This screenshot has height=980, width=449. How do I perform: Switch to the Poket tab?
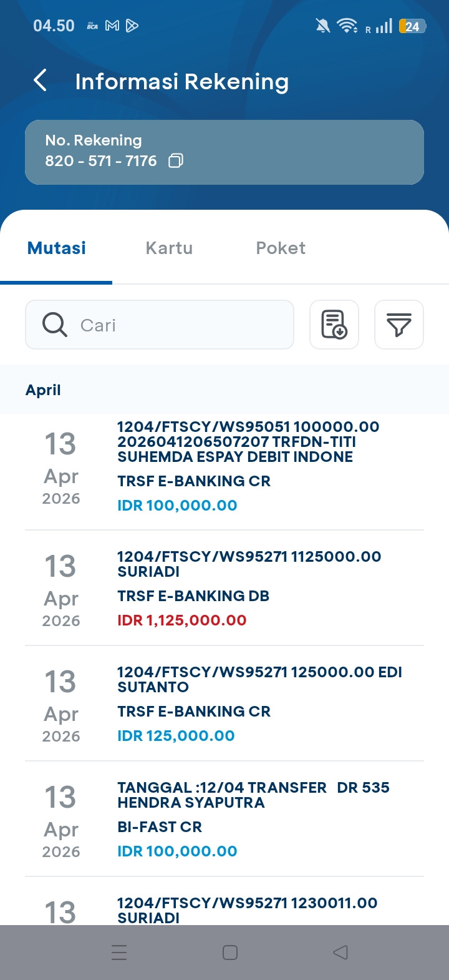[281, 248]
